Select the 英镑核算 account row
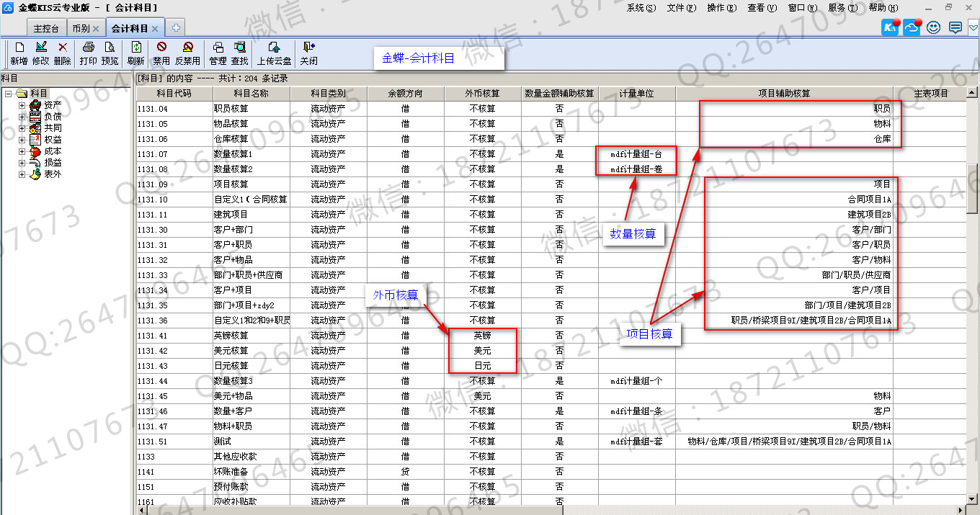This screenshot has height=515, width=980. pos(231,336)
